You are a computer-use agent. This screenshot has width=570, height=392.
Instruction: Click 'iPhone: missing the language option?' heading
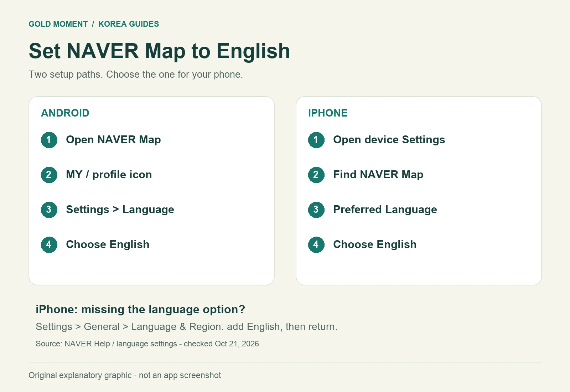(140, 309)
